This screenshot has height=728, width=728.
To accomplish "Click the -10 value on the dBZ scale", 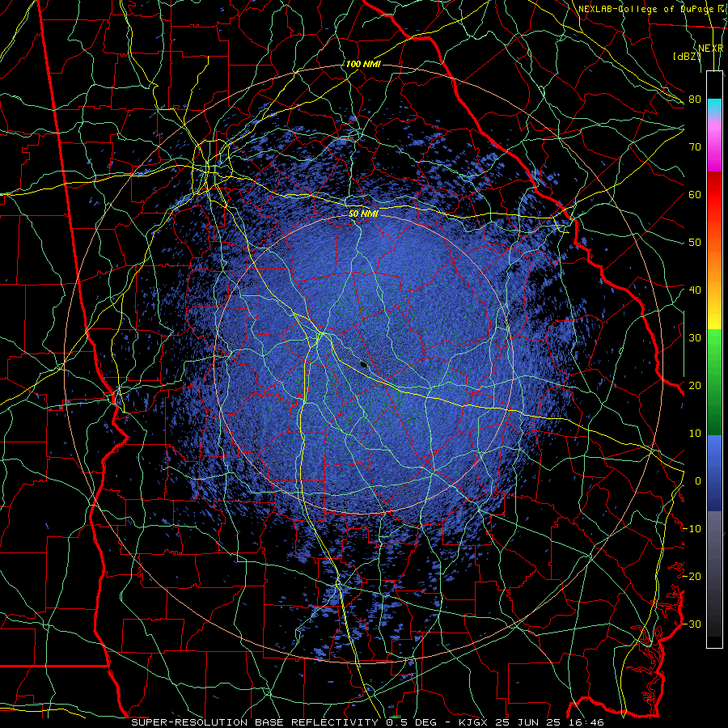I will point(692,529).
